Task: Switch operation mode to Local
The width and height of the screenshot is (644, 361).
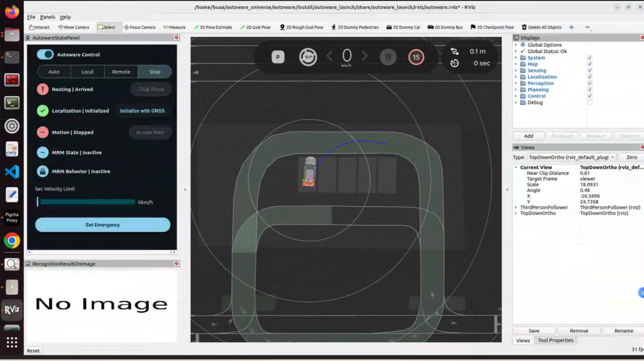Action: tap(87, 72)
